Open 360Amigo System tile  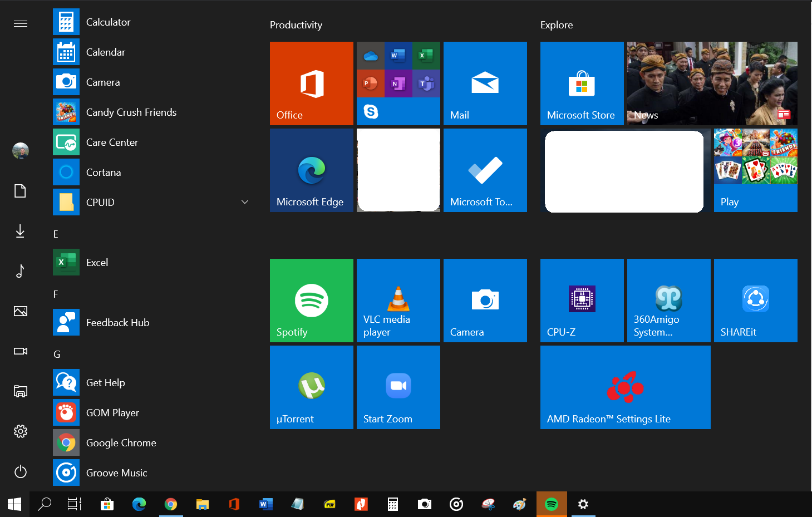(669, 301)
